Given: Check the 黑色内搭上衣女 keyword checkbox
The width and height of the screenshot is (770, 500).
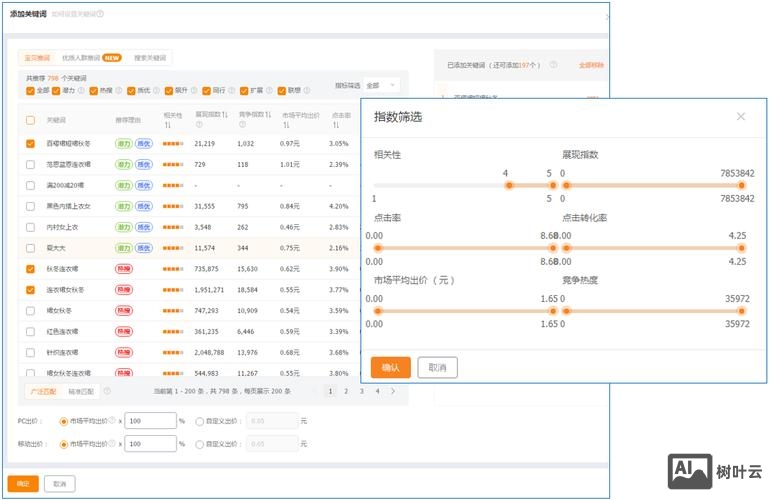Looking at the screenshot, I should click(30, 206).
